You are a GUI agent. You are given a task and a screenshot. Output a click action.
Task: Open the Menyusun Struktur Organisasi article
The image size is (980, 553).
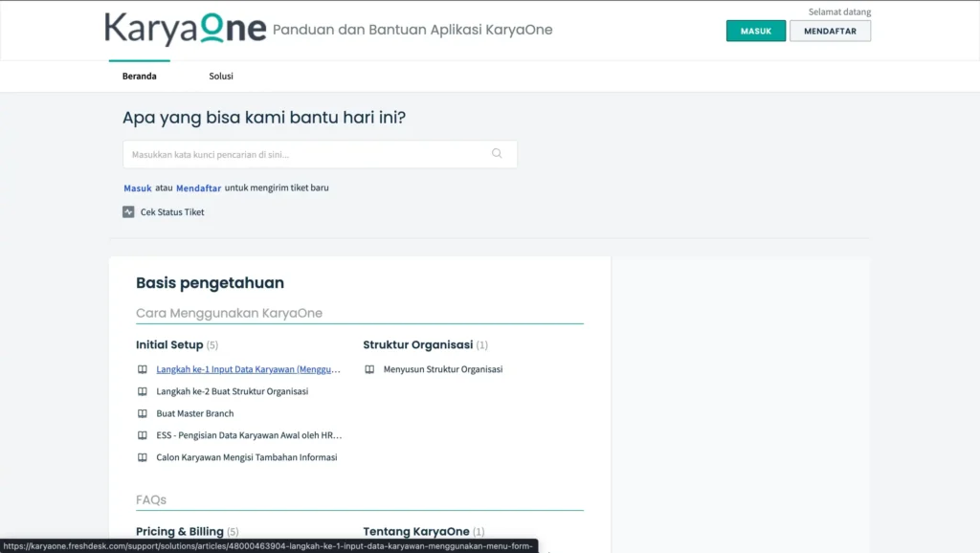coord(442,369)
